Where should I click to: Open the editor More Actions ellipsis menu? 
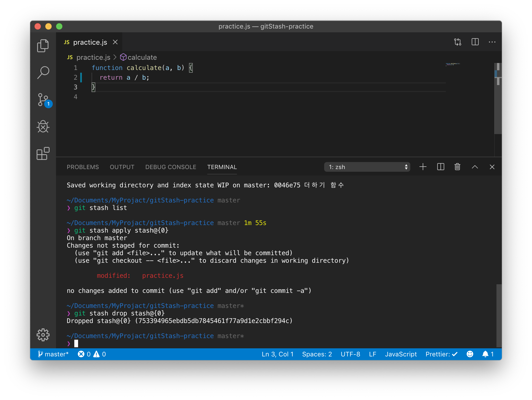tap(492, 42)
